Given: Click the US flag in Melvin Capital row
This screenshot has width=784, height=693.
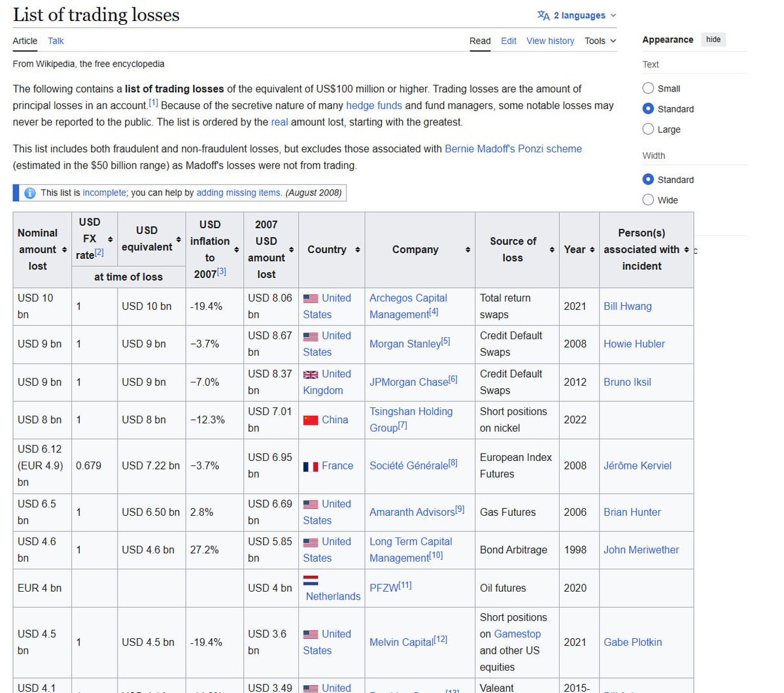Looking at the screenshot, I should tap(311, 635).
